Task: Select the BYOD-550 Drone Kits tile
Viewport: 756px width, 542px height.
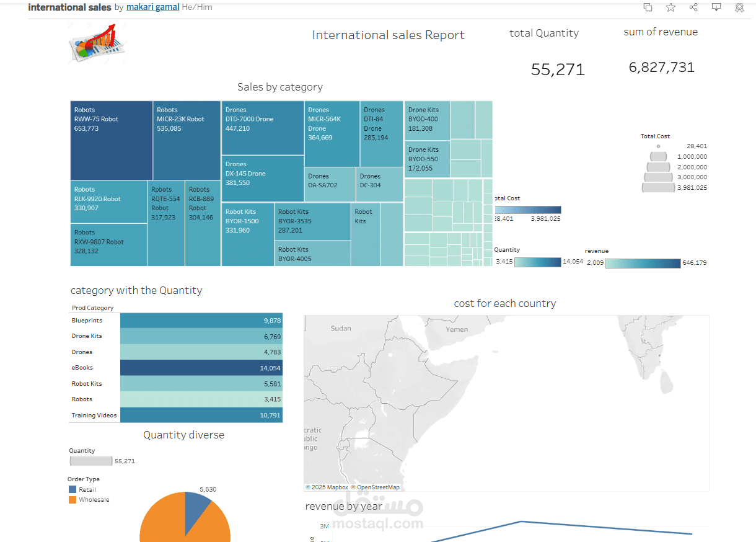Action: 428,159
